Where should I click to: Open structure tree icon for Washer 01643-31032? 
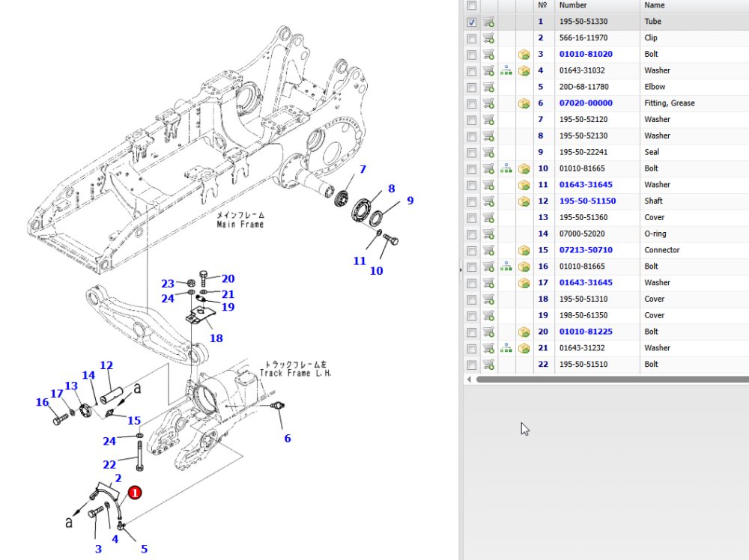[506, 70]
